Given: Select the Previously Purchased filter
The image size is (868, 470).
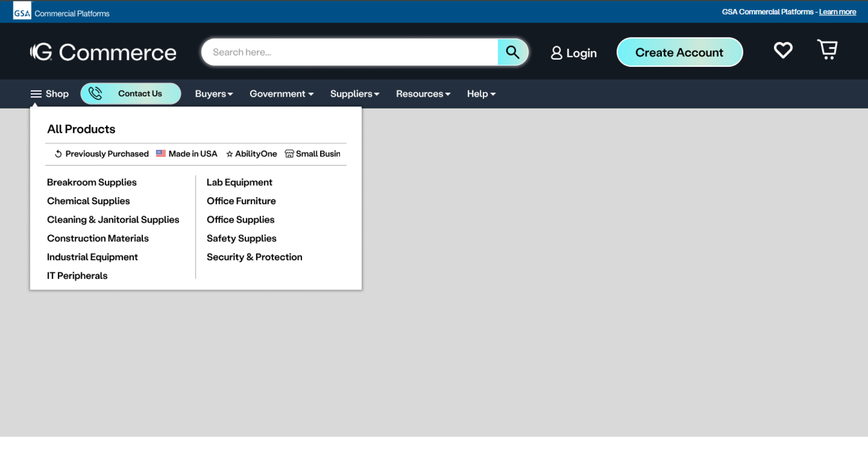Looking at the screenshot, I should tap(102, 154).
